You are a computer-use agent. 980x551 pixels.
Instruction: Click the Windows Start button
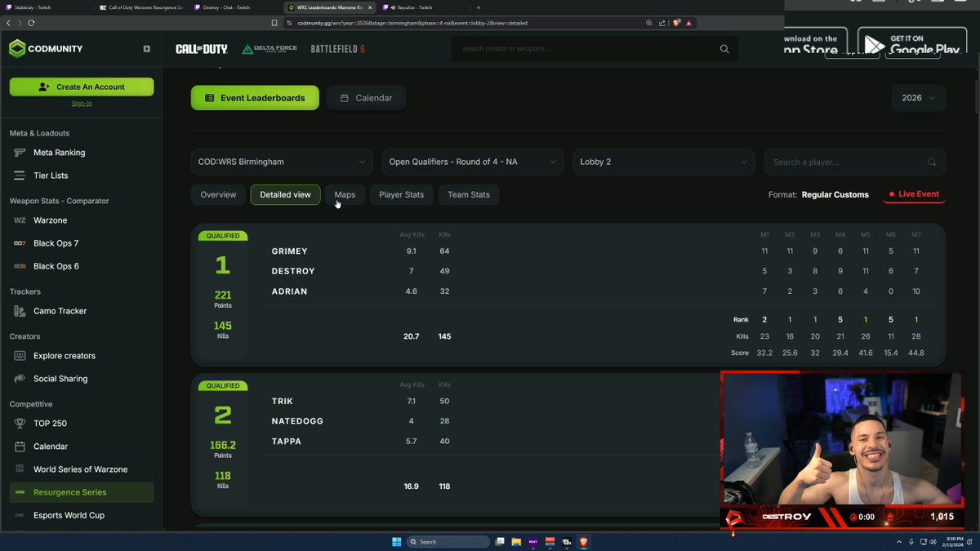pos(396,541)
